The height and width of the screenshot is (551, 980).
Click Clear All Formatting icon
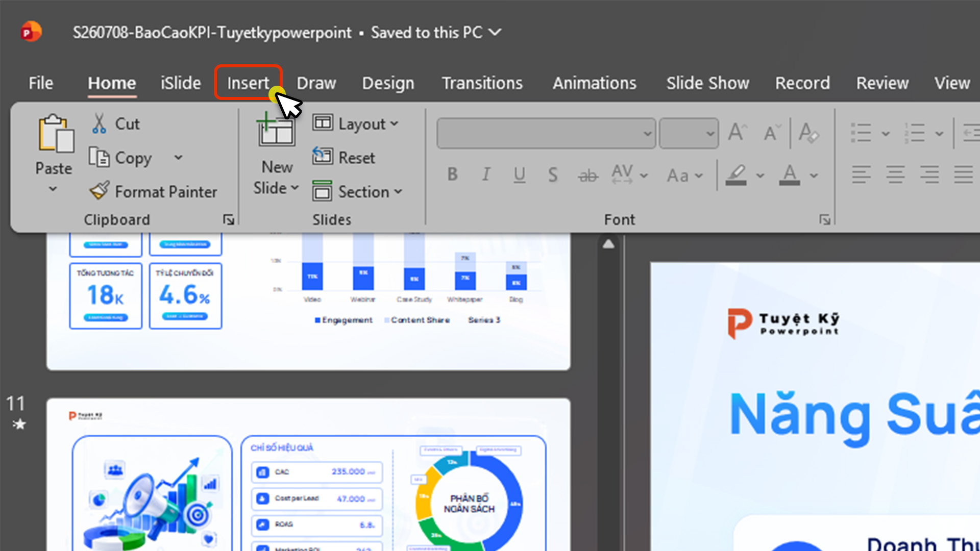tap(809, 133)
